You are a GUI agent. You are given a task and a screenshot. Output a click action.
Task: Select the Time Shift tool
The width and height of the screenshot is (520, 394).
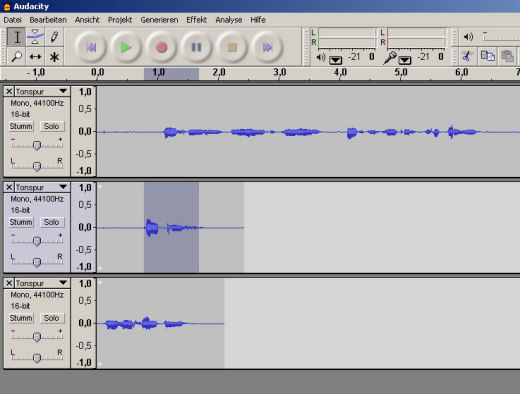pos(35,56)
